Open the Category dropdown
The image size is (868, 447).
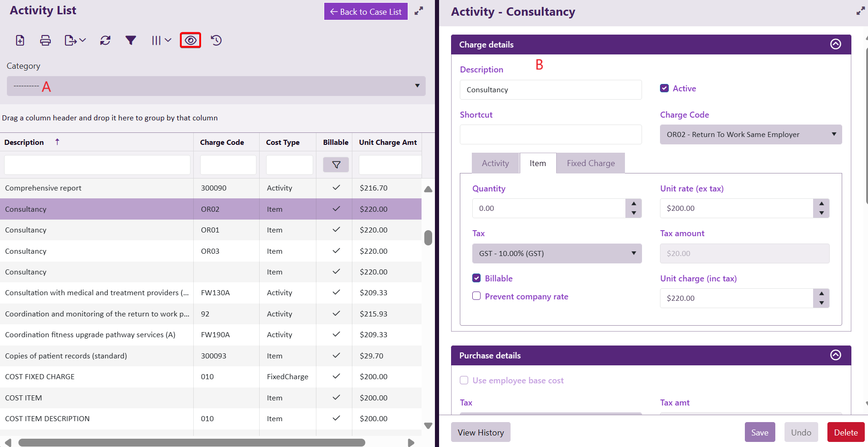[x=216, y=86]
